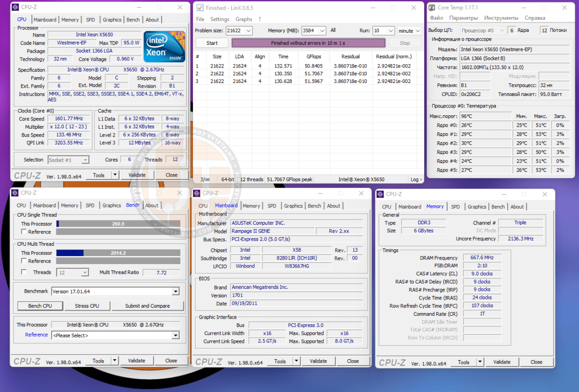The image size is (579, 392).
Task: Click Submit and Compare button
Action: coord(148,306)
